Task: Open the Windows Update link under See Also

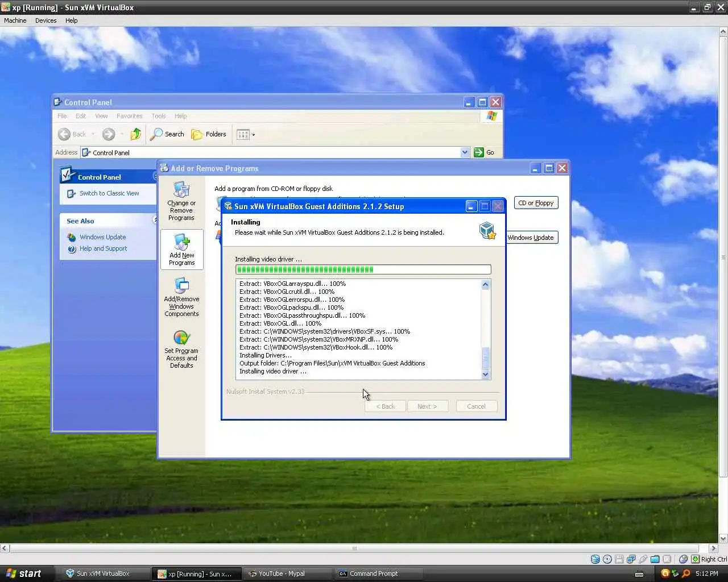Action: [x=102, y=237]
